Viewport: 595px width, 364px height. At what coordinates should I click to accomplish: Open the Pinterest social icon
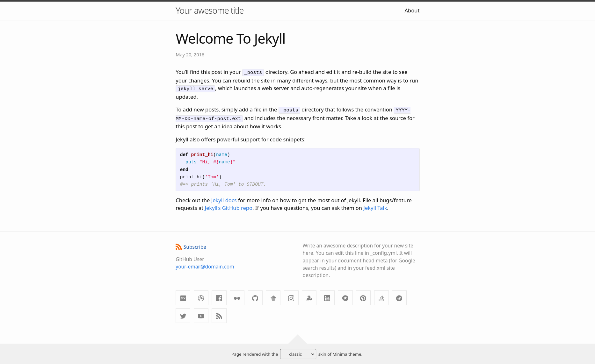363,298
